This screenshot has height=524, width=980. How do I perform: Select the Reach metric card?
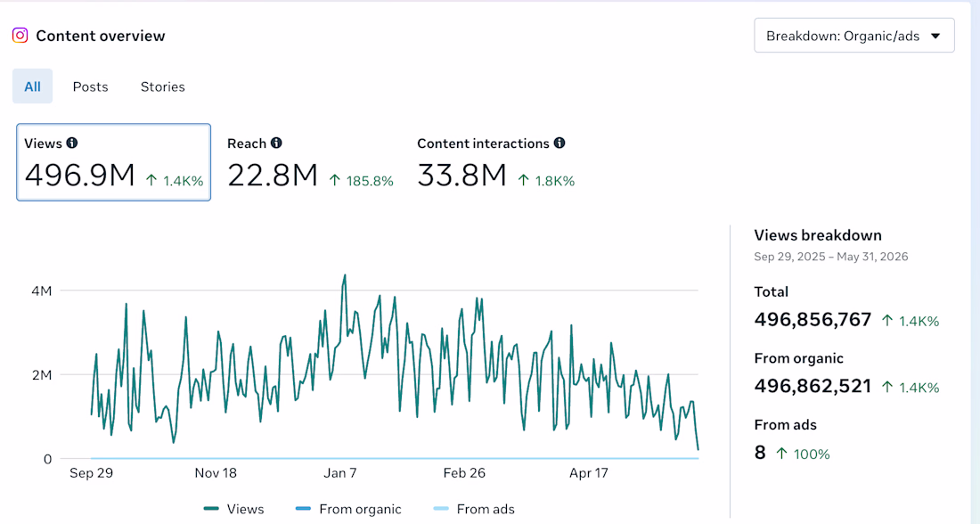310,162
